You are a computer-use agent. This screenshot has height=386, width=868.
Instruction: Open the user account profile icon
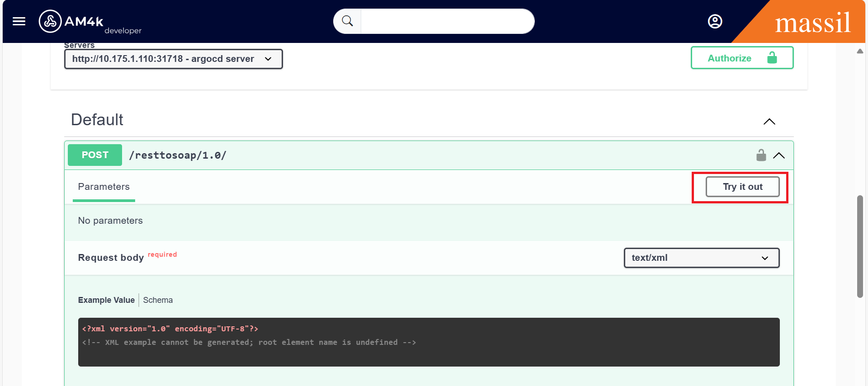click(x=715, y=21)
